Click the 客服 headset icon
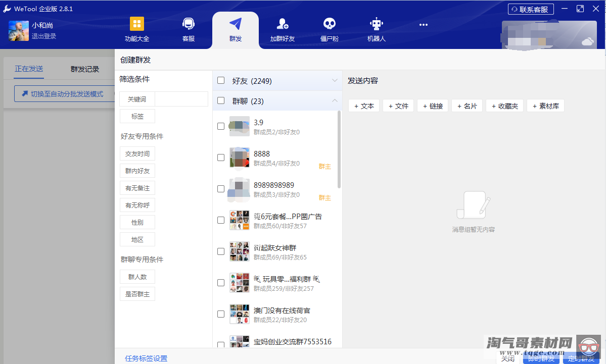606x364 pixels. [x=189, y=24]
